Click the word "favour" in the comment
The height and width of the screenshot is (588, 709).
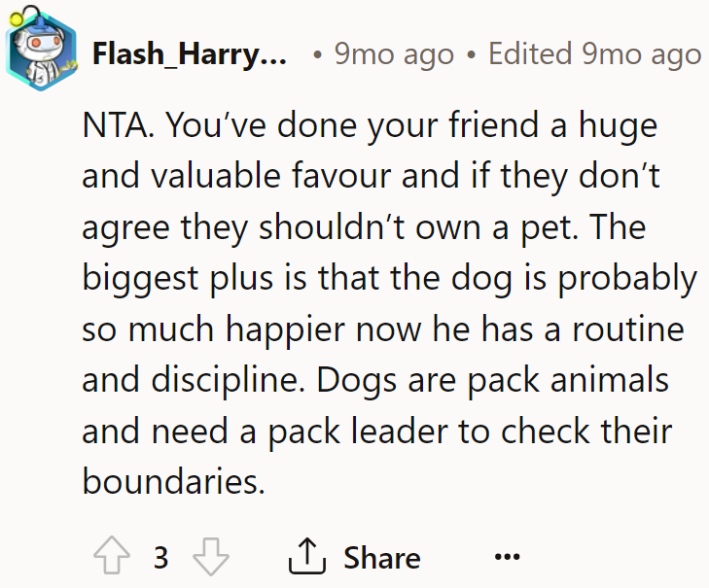[x=341, y=175]
